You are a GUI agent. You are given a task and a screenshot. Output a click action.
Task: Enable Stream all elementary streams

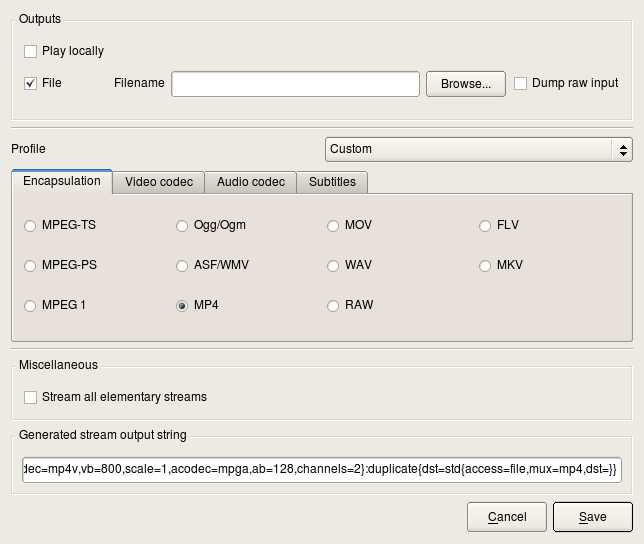click(x=31, y=397)
